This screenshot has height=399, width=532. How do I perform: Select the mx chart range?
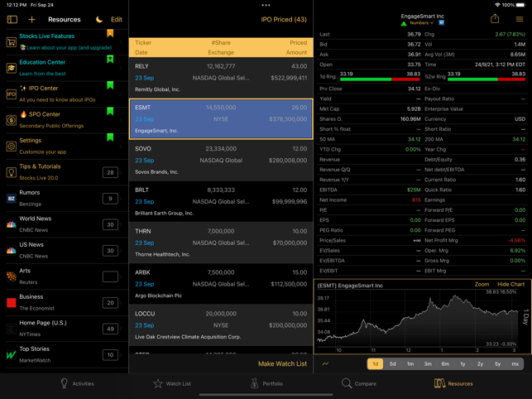[515, 363]
